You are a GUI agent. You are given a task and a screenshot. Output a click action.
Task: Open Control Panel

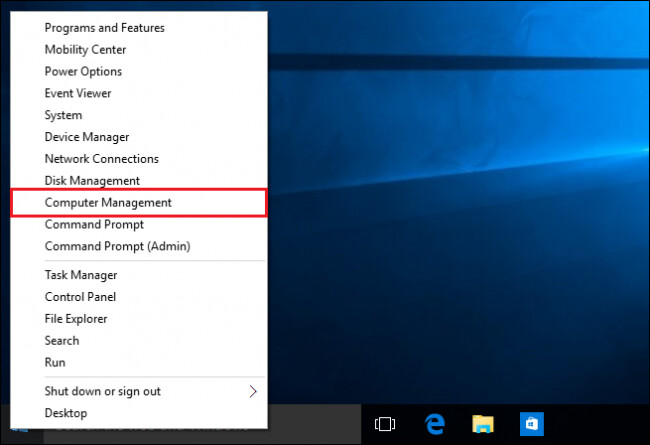click(80, 297)
